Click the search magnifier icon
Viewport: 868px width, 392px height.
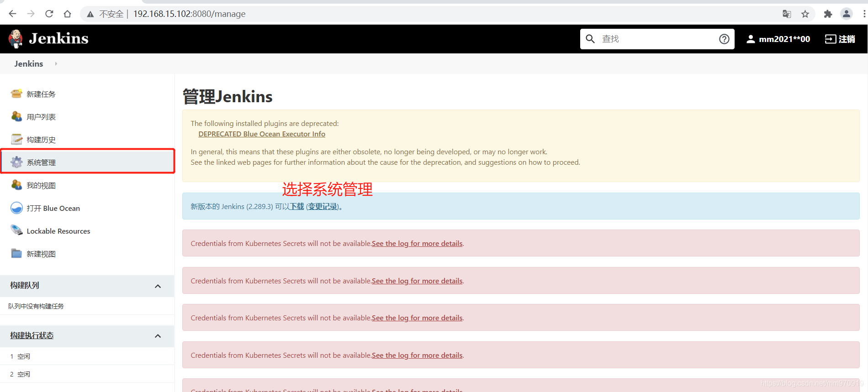pyautogui.click(x=590, y=39)
